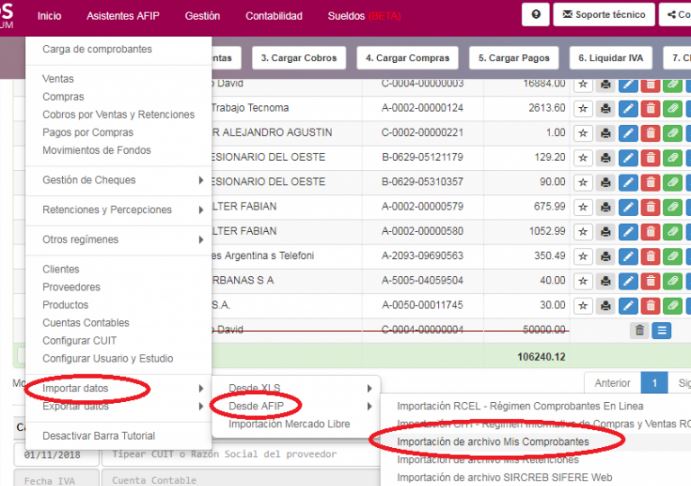Screen dimensions: 691x486
Task: Click gray trash icon on the struck-through 50000.00 row
Action: [638, 330]
